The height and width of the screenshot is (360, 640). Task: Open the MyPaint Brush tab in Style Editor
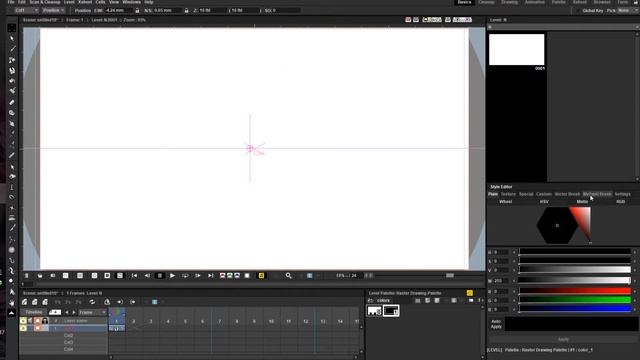(x=597, y=194)
